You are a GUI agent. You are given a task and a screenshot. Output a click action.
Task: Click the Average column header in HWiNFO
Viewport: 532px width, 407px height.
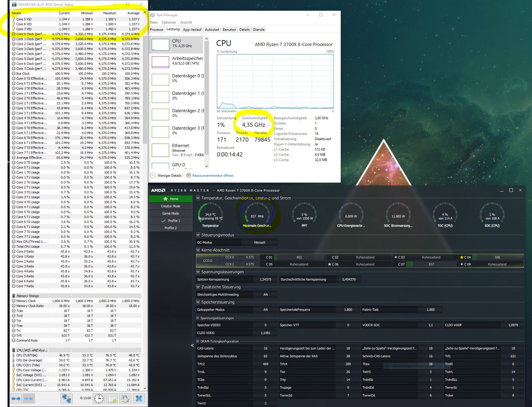[x=129, y=13]
